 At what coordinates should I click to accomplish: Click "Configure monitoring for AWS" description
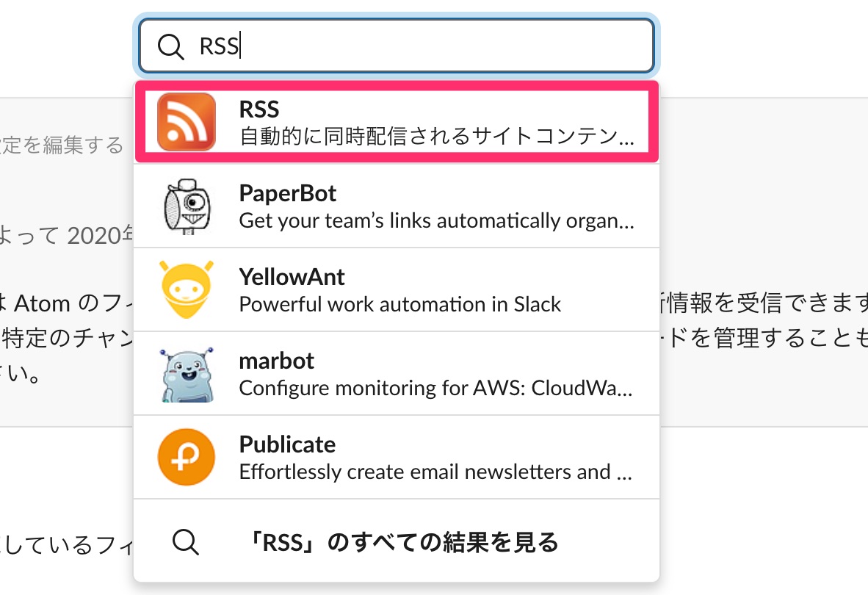(436, 388)
